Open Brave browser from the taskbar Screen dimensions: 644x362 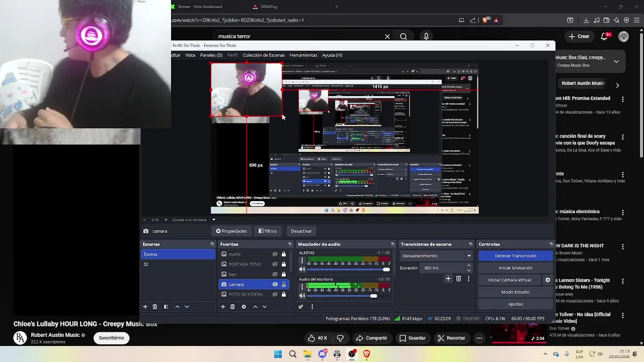[x=367, y=354]
